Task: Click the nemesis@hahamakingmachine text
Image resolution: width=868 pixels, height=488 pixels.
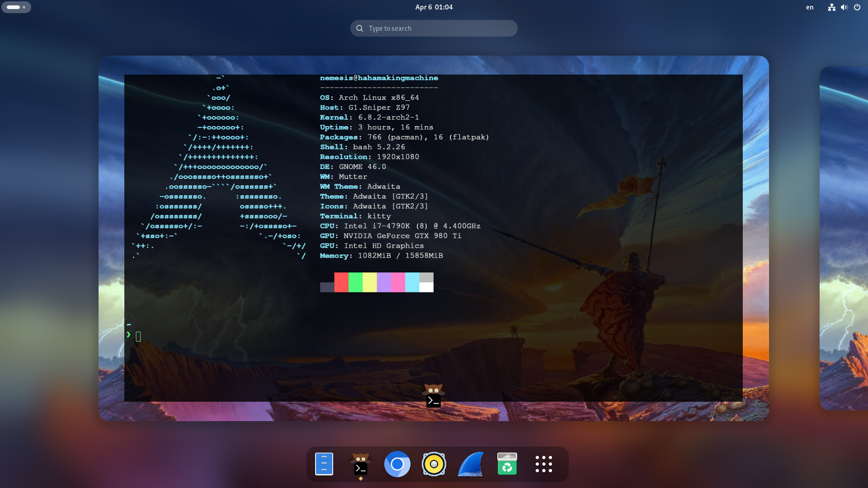Action: point(379,78)
